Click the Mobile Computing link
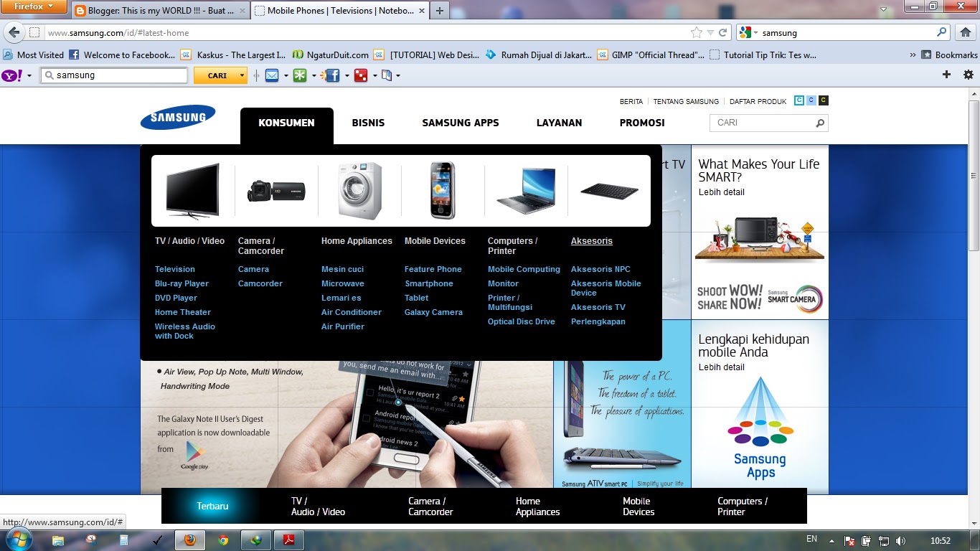Screen dimensions: 980x551 click(x=524, y=269)
